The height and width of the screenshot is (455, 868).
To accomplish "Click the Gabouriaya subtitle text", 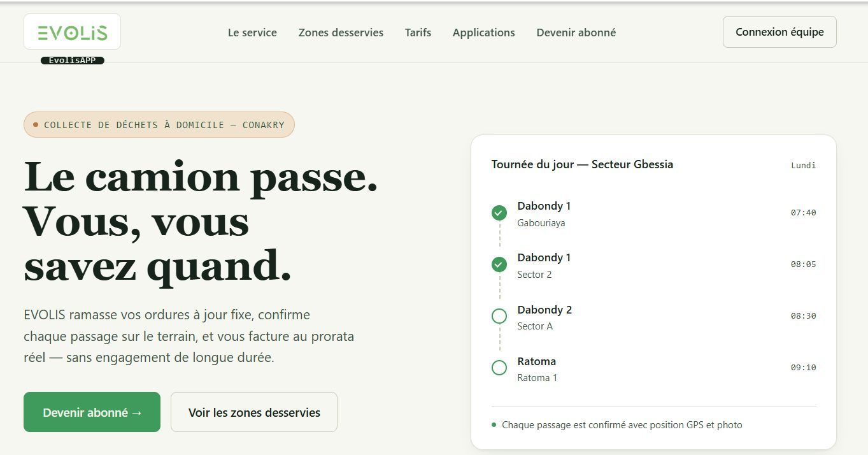I will [x=541, y=223].
